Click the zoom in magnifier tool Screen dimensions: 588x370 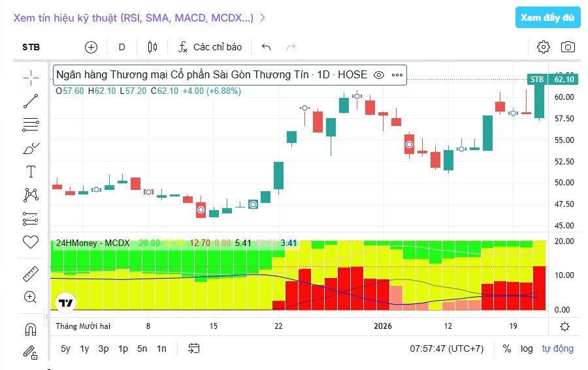click(x=31, y=297)
